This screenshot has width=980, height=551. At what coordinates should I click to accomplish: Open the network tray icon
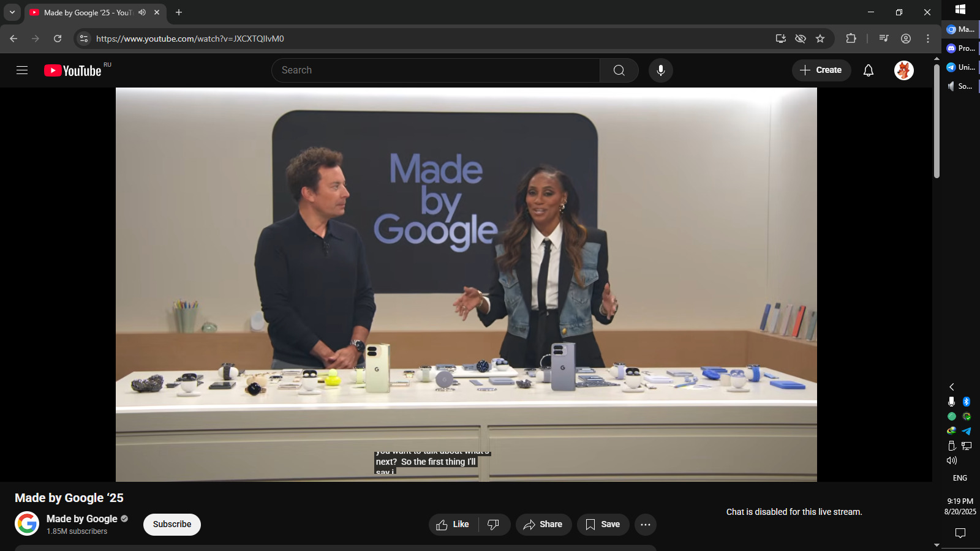click(x=967, y=446)
